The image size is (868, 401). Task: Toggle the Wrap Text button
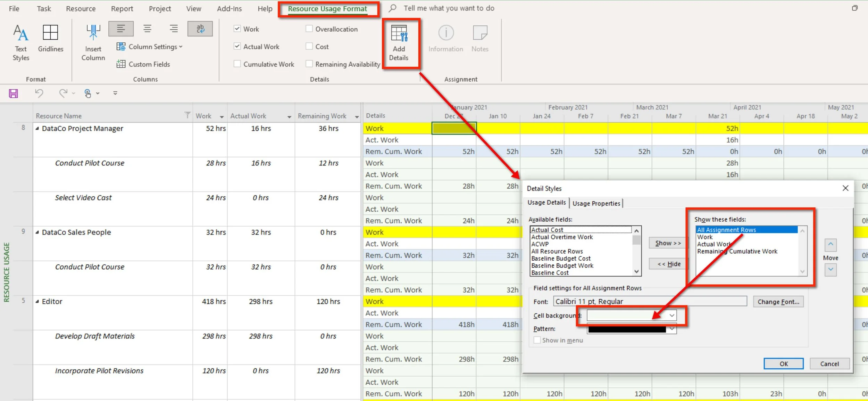click(x=200, y=29)
